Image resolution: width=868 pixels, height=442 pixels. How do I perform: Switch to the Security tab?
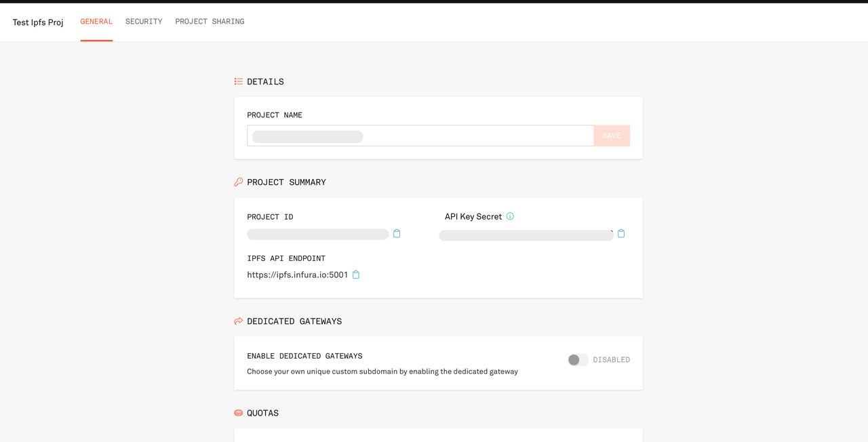click(x=144, y=22)
